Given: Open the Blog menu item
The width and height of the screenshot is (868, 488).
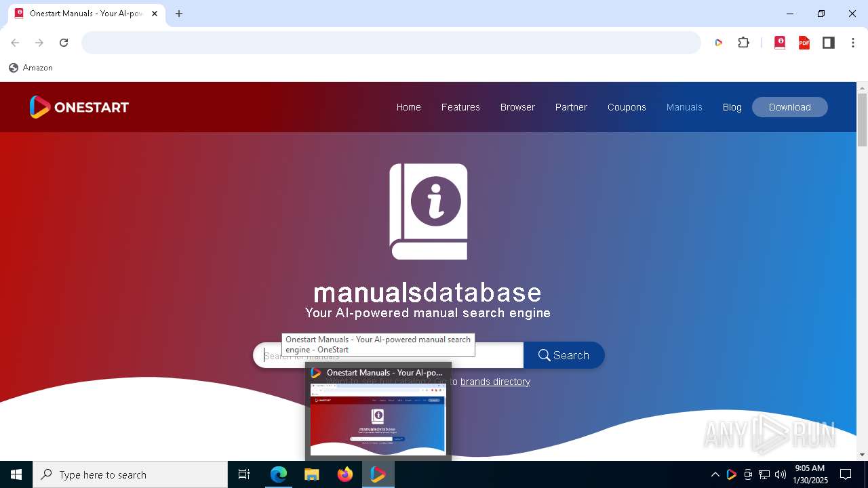Looking at the screenshot, I should pyautogui.click(x=732, y=107).
